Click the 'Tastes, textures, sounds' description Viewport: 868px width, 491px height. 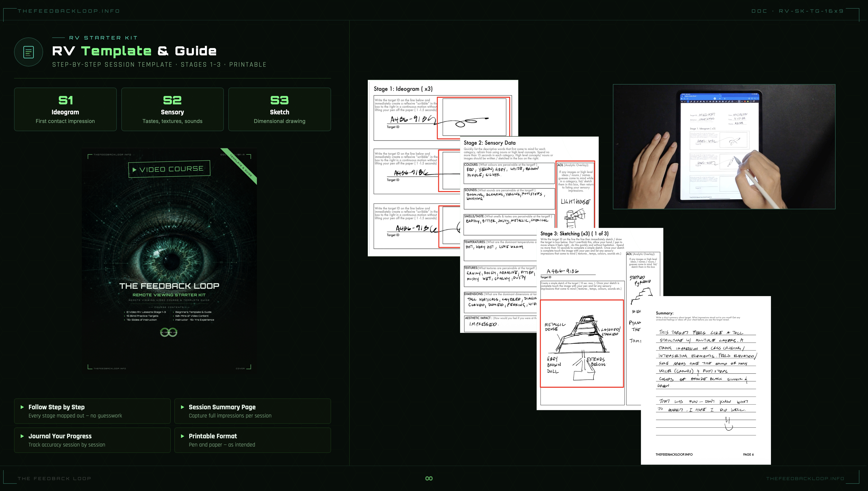point(172,121)
